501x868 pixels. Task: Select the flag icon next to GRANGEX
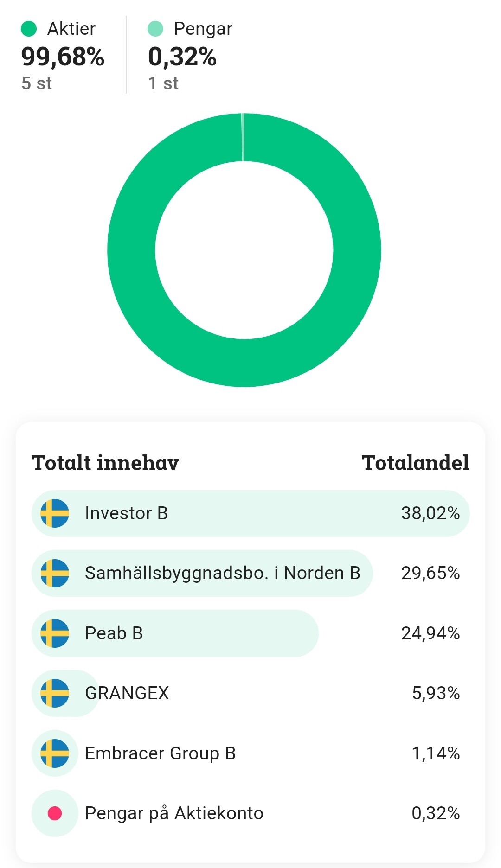coord(55,693)
